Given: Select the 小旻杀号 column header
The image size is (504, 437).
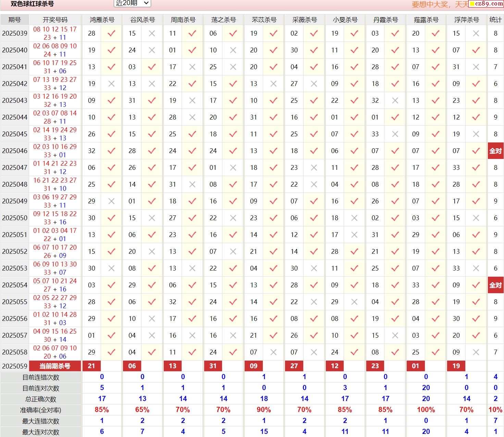Looking at the screenshot, I should pyautogui.click(x=345, y=20).
